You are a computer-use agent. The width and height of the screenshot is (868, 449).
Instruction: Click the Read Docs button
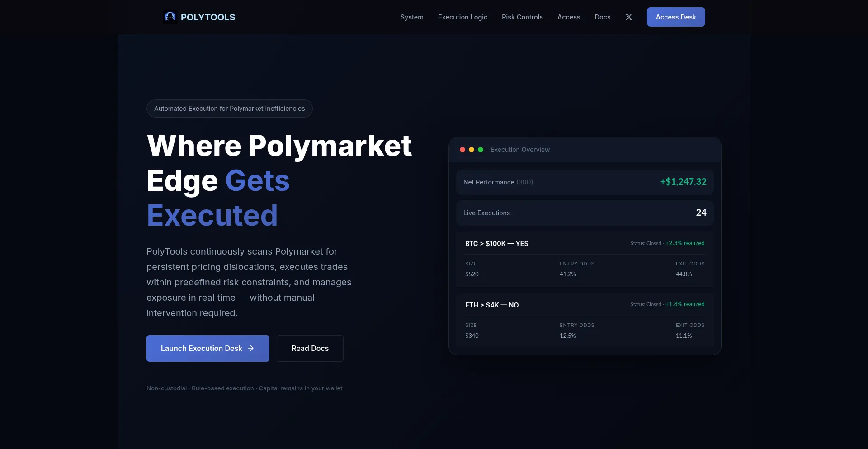tap(310, 348)
